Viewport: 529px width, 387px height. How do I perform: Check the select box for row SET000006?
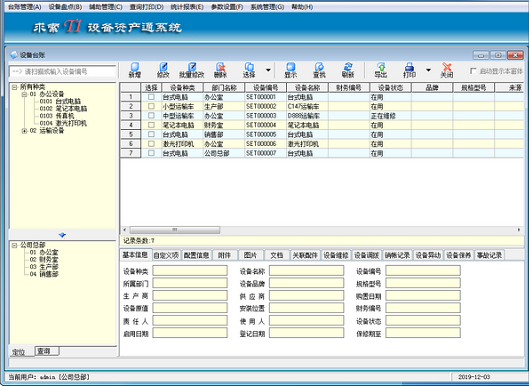[x=151, y=144]
